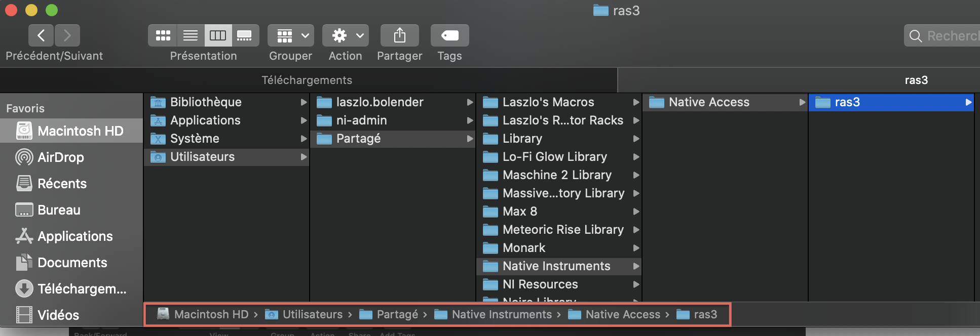Click the Partager share icon
Image resolution: width=980 pixels, height=336 pixels.
(x=400, y=35)
